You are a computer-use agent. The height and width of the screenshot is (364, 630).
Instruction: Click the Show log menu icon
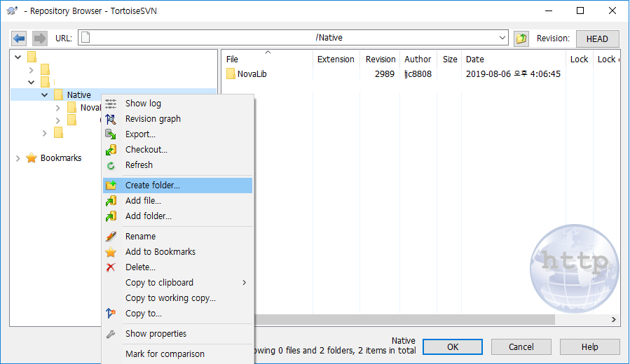pyautogui.click(x=111, y=104)
